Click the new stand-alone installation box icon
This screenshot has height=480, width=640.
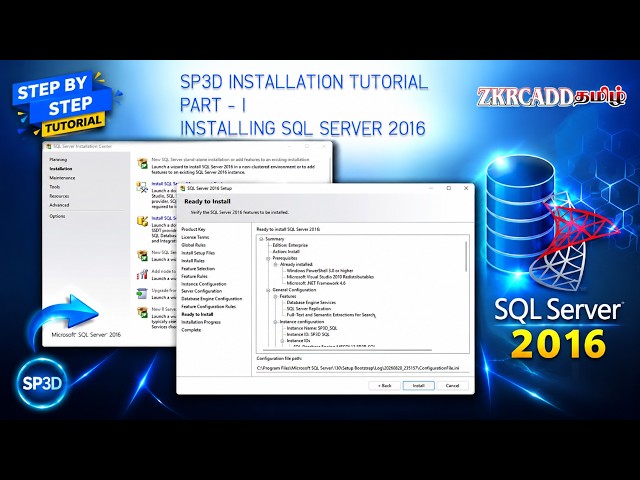(142, 164)
